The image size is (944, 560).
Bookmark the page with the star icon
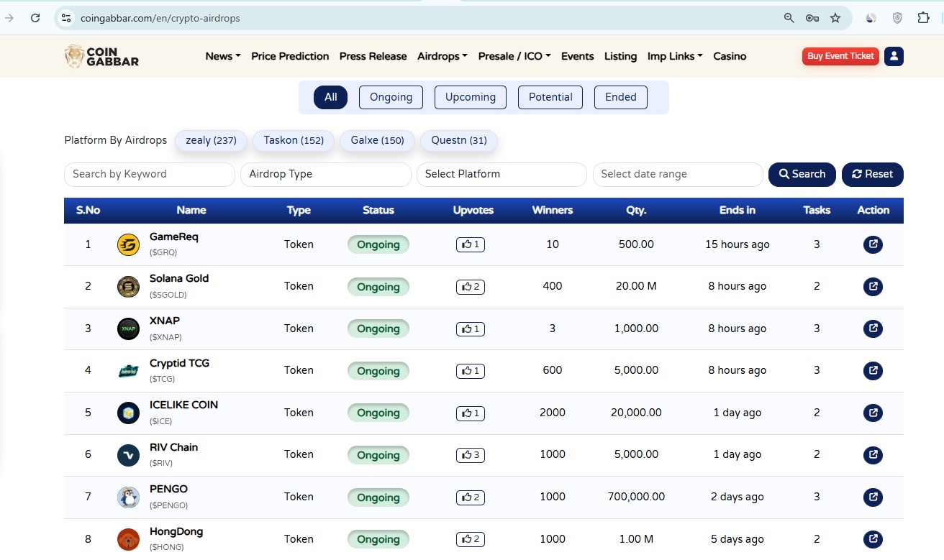pyautogui.click(x=836, y=18)
